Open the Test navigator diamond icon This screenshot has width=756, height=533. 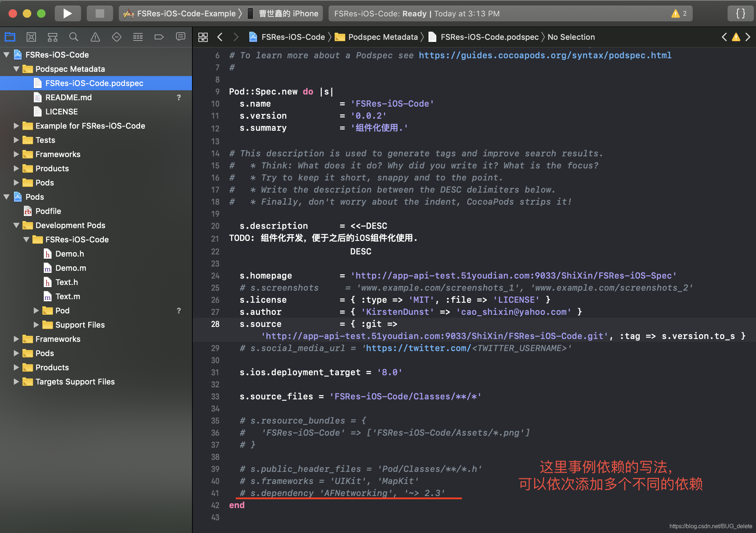pos(117,37)
